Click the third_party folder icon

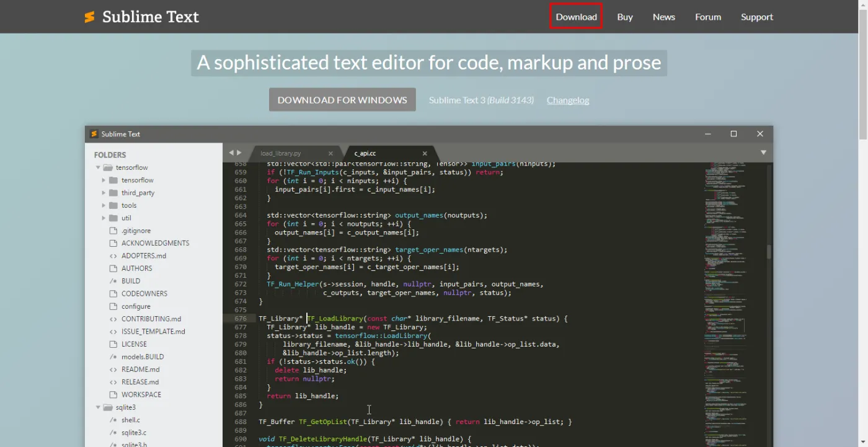(x=113, y=193)
